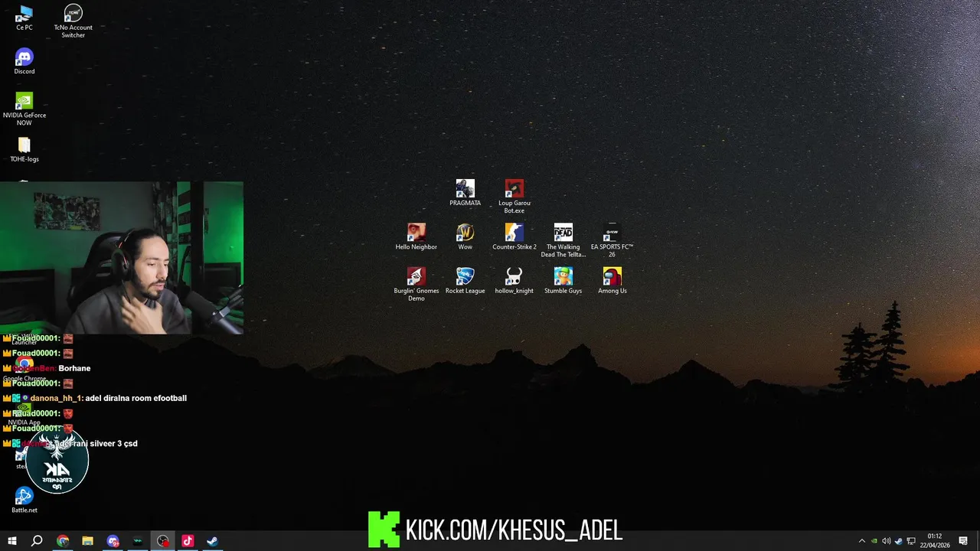Select the EA SPORTS FC 26 shortcut

[x=612, y=241]
